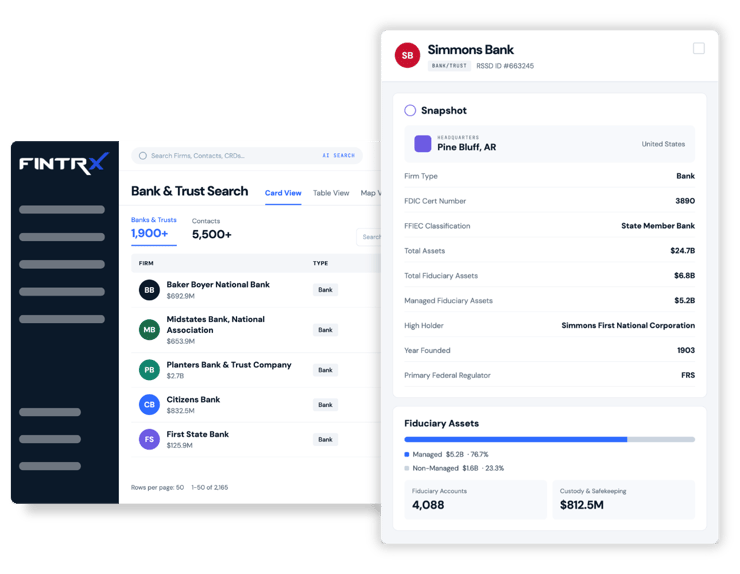Click Simmons First National Corporation high holder
Viewport: 740px width, 574px height.
(x=628, y=326)
